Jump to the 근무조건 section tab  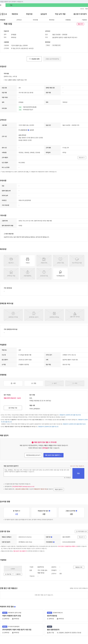19,20
